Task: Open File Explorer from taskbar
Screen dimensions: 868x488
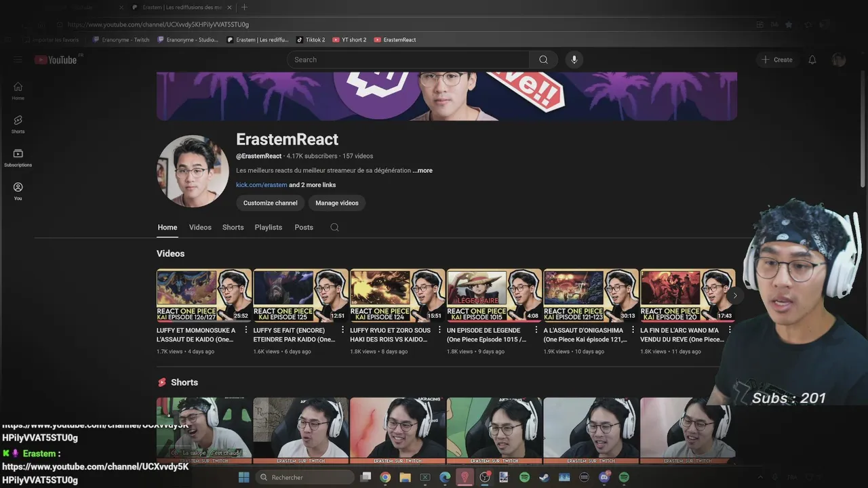Action: point(405,477)
